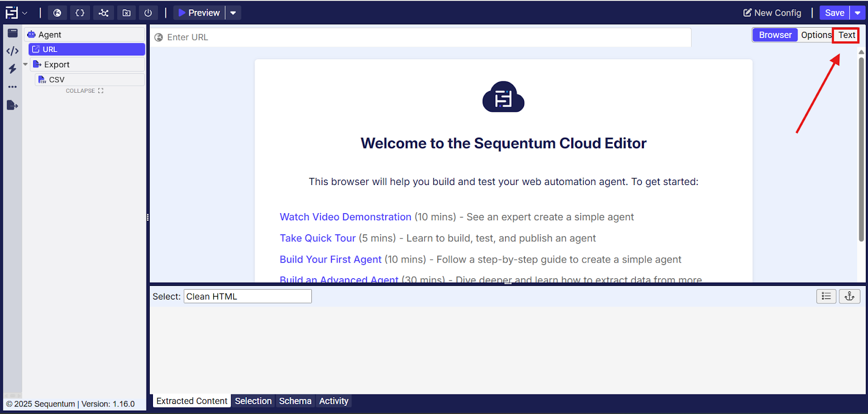
Task: Click the network nodes toolbar icon
Action: pyautogui.click(x=103, y=12)
